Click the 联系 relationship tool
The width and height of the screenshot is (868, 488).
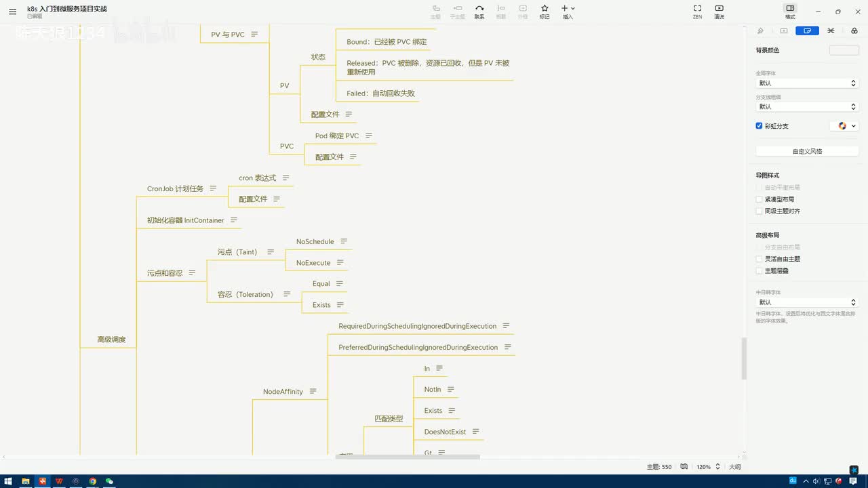point(479,12)
